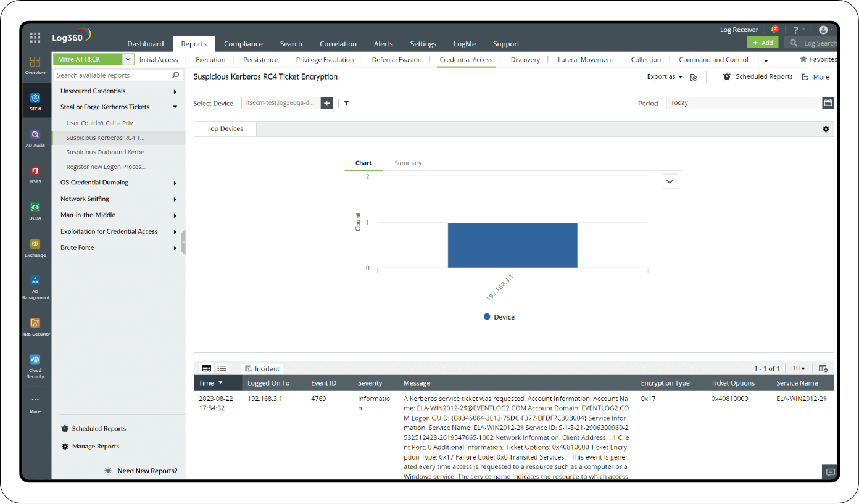The image size is (859, 504).
Task: Open Scheduled Reports in the header
Action: tap(758, 77)
